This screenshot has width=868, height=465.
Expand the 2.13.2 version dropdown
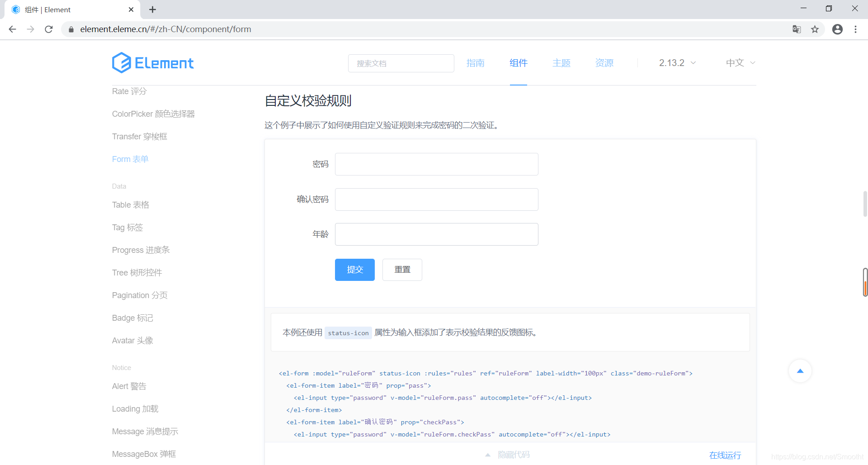[x=677, y=63]
